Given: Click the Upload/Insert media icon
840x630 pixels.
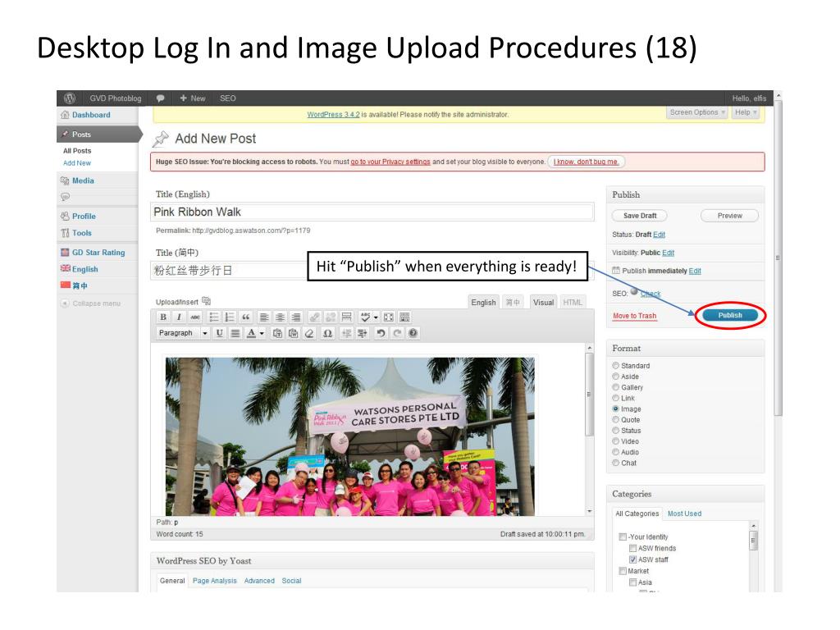Looking at the screenshot, I should 206,301.
